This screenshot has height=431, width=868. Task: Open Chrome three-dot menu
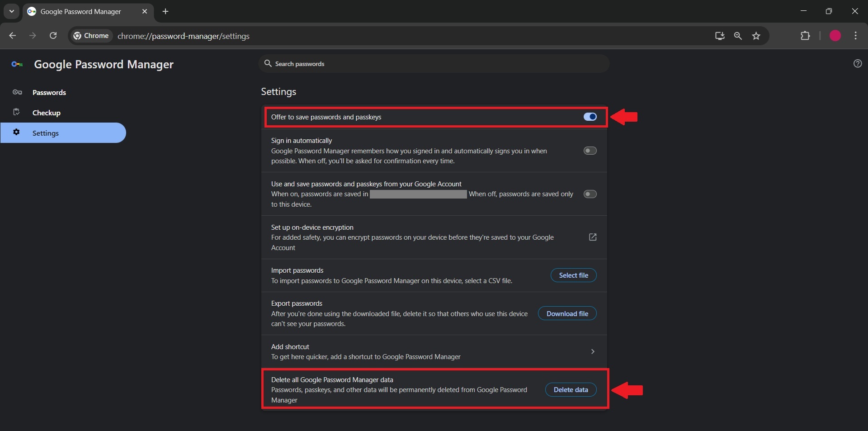point(855,36)
